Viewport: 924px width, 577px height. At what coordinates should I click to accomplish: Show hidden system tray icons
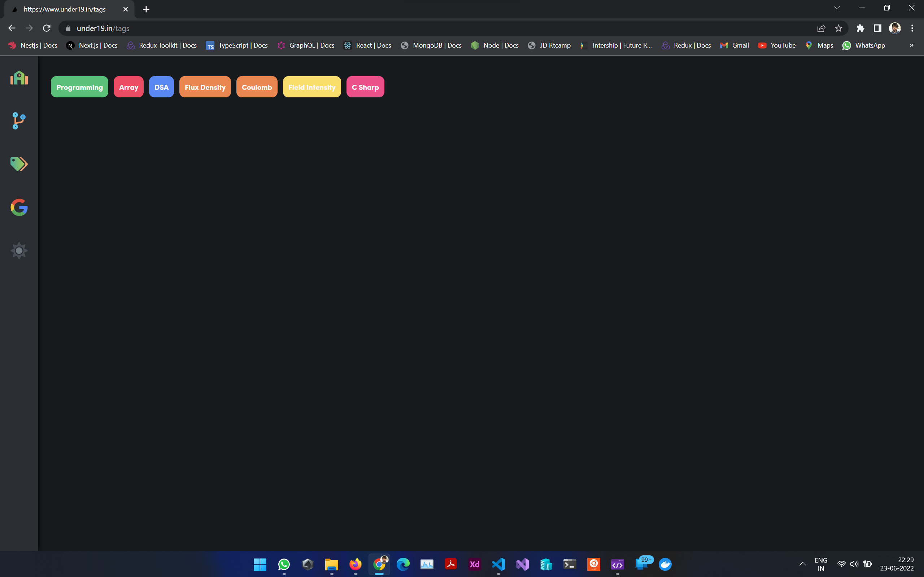(803, 564)
